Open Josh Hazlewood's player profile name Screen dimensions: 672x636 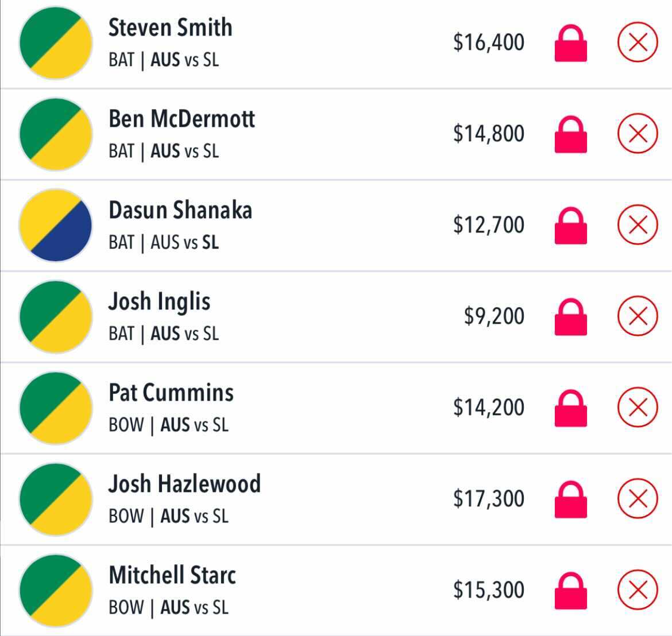(184, 484)
